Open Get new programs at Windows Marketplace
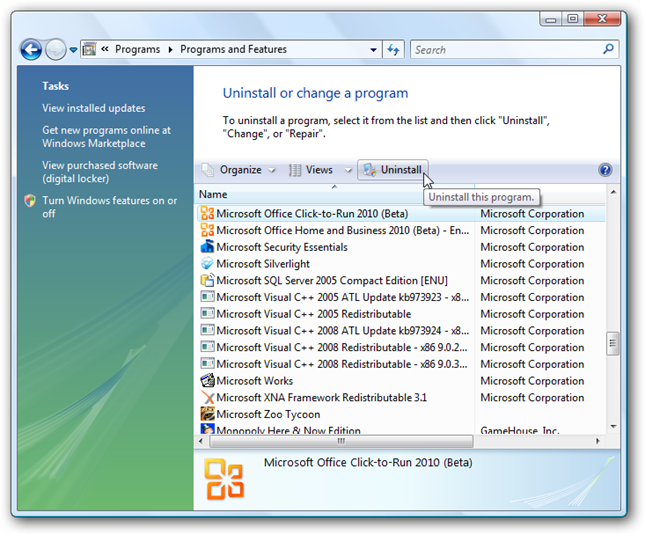 point(106,137)
